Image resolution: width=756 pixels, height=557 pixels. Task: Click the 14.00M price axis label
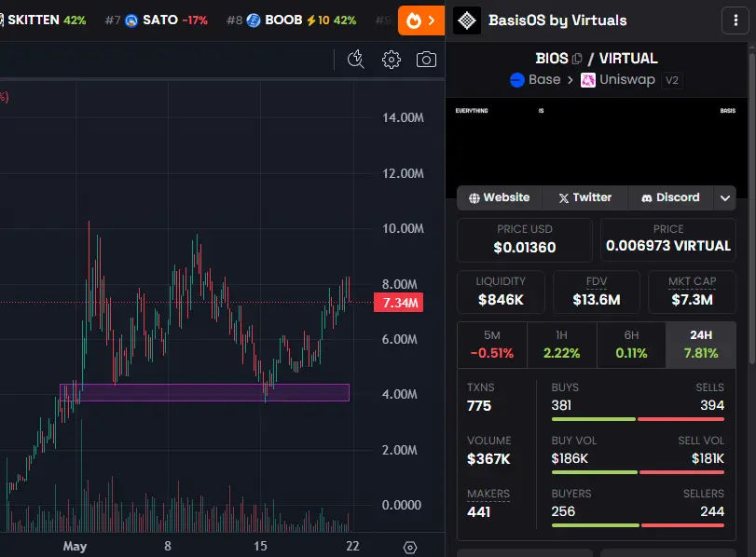(x=403, y=117)
